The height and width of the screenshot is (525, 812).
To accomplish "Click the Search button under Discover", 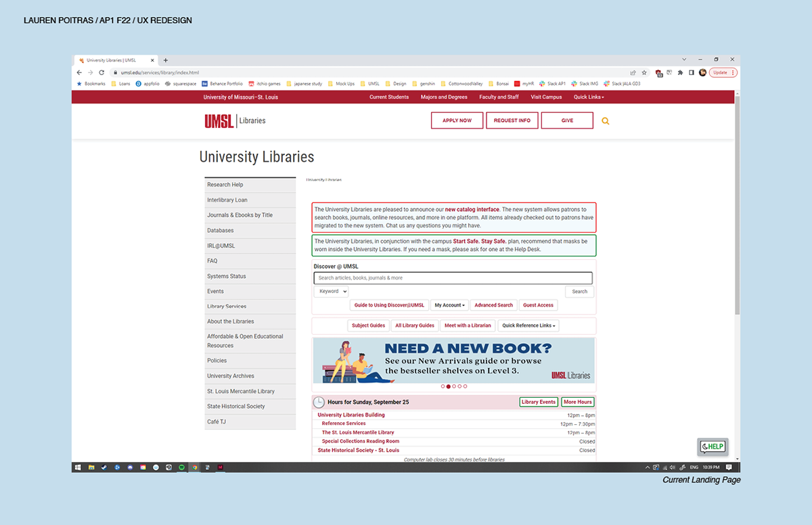I will [580, 292].
